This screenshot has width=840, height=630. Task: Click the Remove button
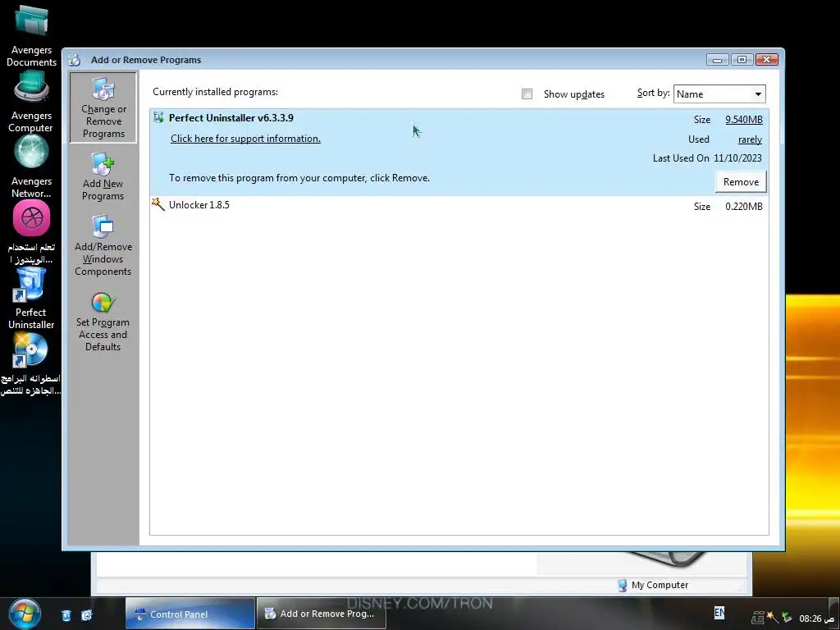tap(741, 181)
